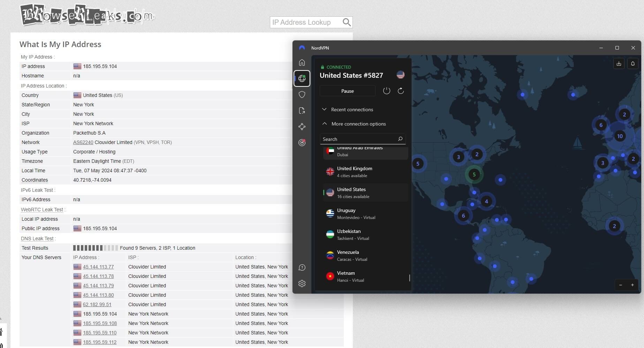Open Dark Web Monitor icon

302,143
